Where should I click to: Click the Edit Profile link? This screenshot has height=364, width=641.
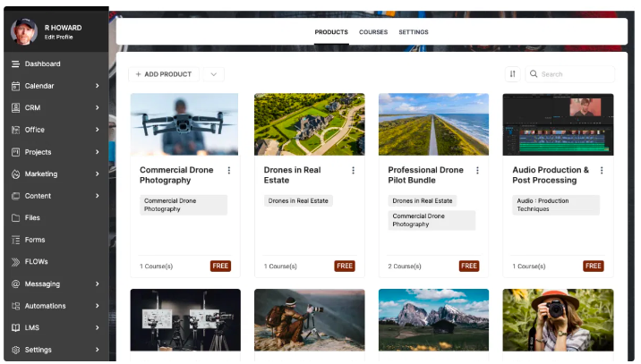coord(59,37)
